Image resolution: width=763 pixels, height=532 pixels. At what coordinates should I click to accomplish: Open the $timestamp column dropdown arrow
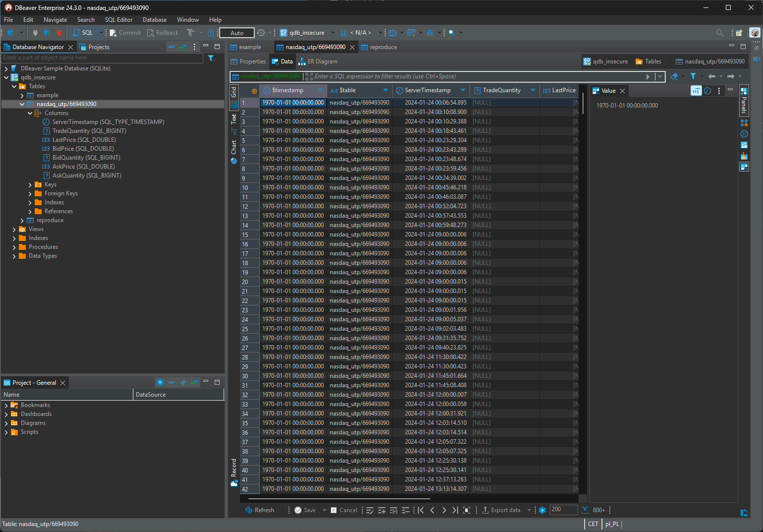[x=320, y=90]
